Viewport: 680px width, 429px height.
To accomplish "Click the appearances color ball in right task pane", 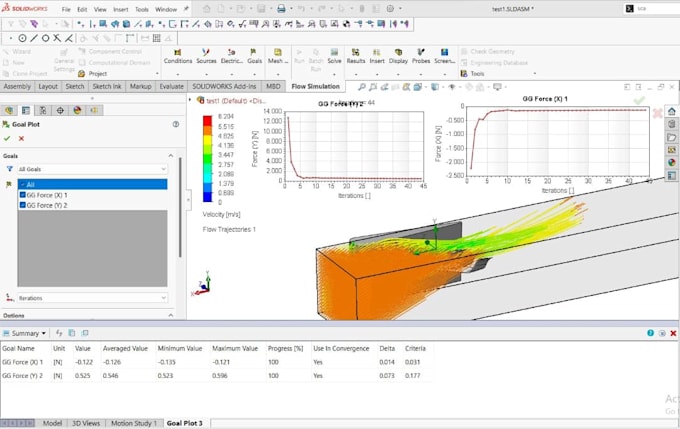I will tap(672, 162).
